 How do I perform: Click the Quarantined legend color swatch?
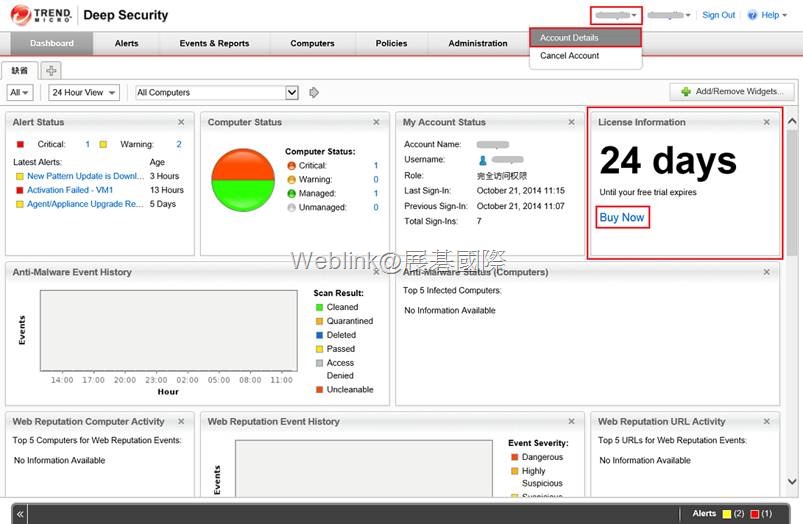[x=319, y=321]
